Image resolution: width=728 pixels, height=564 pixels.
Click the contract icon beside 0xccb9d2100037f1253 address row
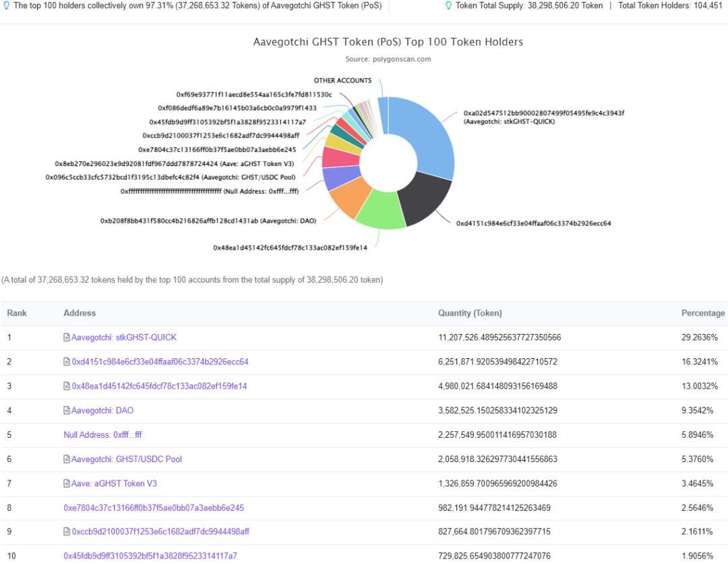pyautogui.click(x=67, y=532)
